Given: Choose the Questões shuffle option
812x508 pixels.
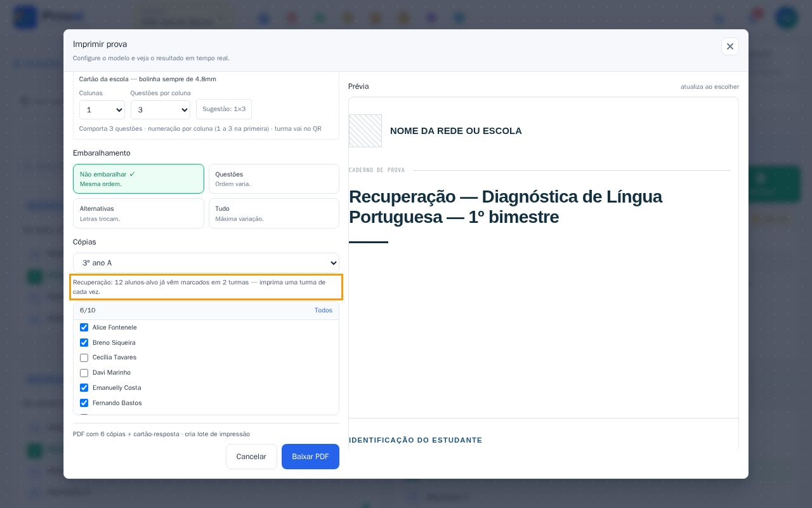Looking at the screenshot, I should (x=274, y=178).
